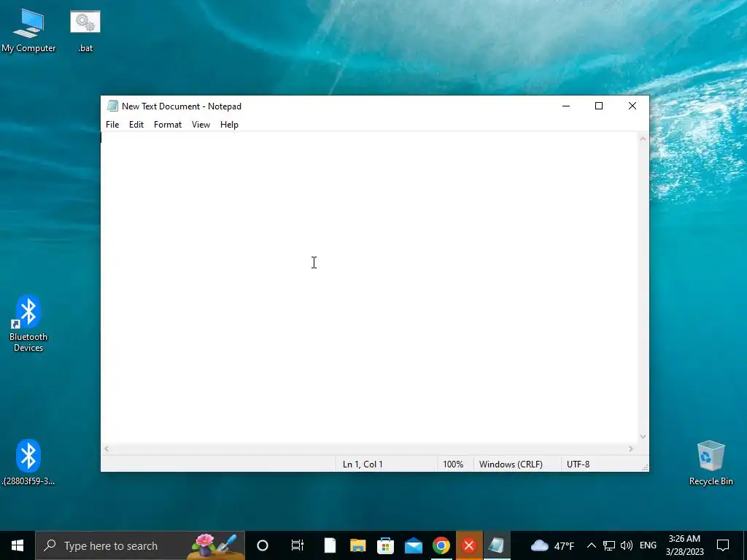
Task: Click the vertical scrollbar down arrow
Action: tap(643, 437)
